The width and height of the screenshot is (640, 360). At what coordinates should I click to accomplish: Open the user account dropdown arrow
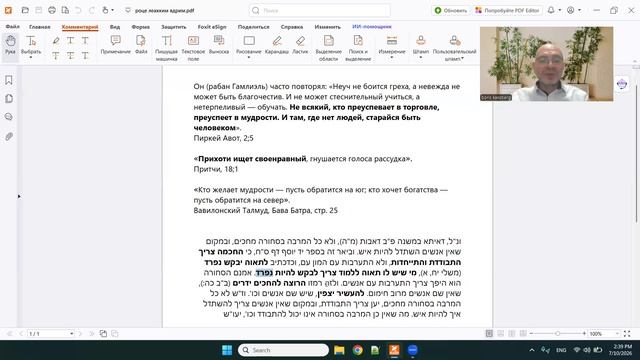click(579, 10)
